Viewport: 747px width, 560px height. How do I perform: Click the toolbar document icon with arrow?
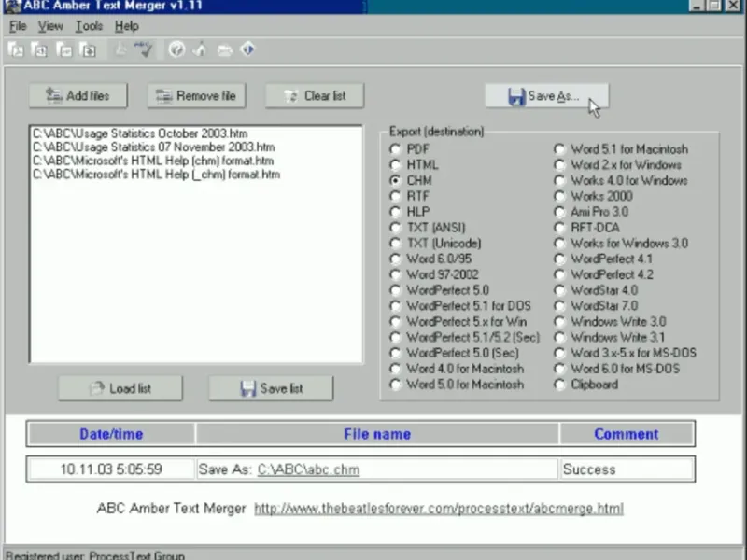[x=88, y=49]
